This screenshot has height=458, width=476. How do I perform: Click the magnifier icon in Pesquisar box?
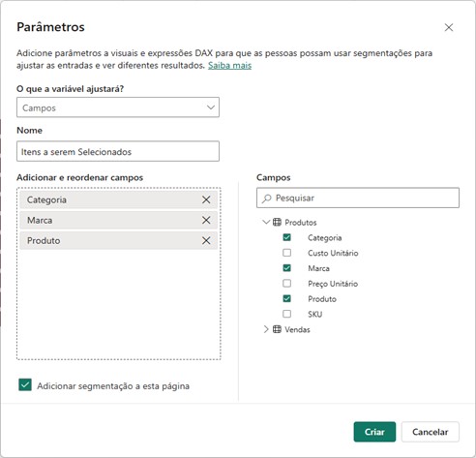[267, 198]
